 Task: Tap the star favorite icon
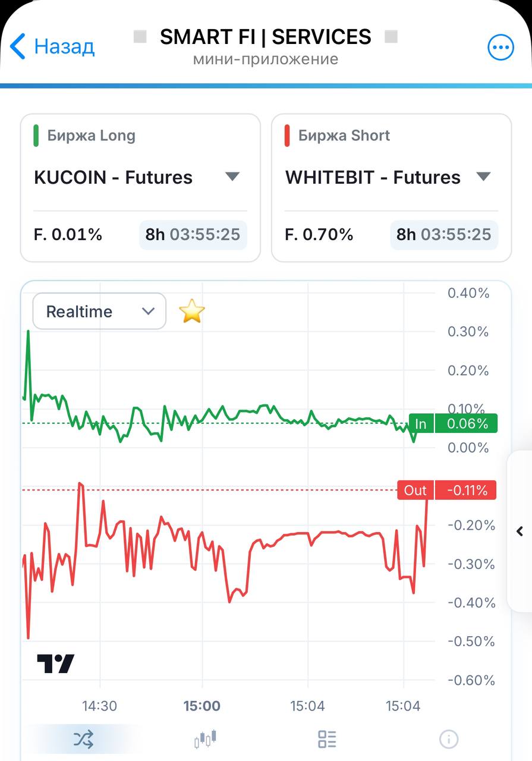coord(192,311)
